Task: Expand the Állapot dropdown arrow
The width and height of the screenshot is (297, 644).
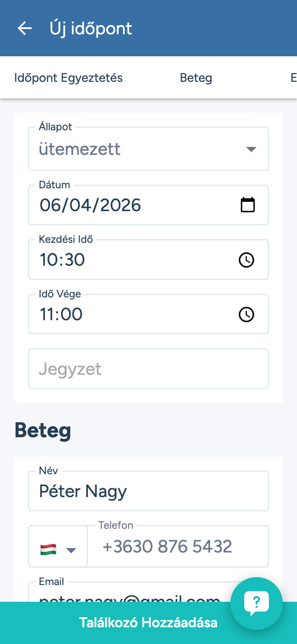Action: [x=251, y=150]
